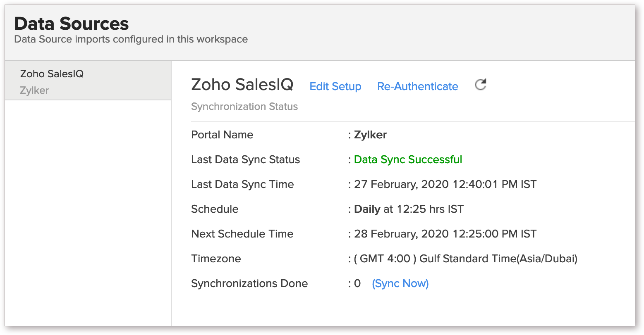Viewport: 644px width, 335px height.
Task: Click Sync Now to start synchronization
Action: 400,283
